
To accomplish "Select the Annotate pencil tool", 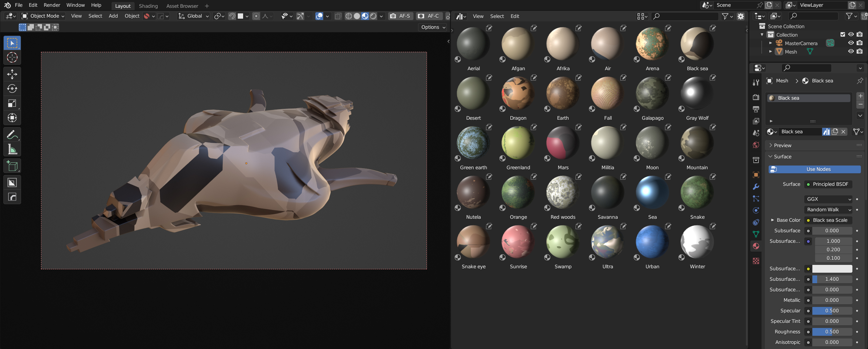I will pos(12,135).
